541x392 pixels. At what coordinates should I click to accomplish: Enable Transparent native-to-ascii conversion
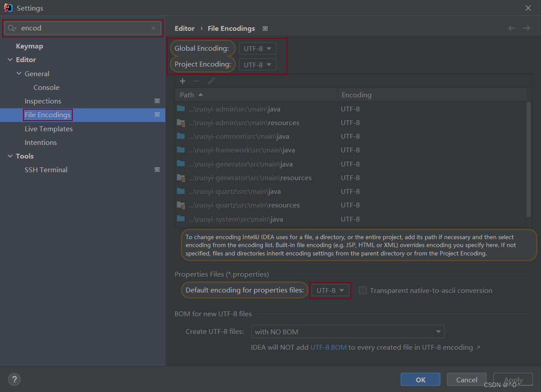click(362, 290)
